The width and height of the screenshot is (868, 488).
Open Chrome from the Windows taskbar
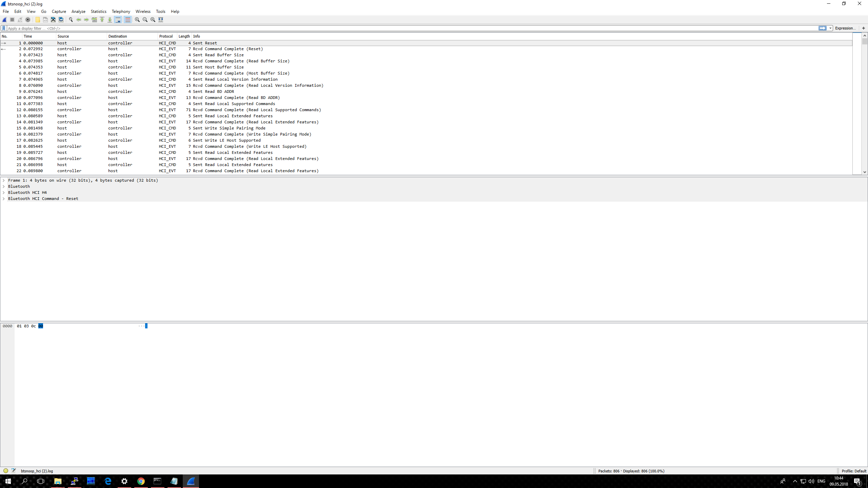pos(141,481)
